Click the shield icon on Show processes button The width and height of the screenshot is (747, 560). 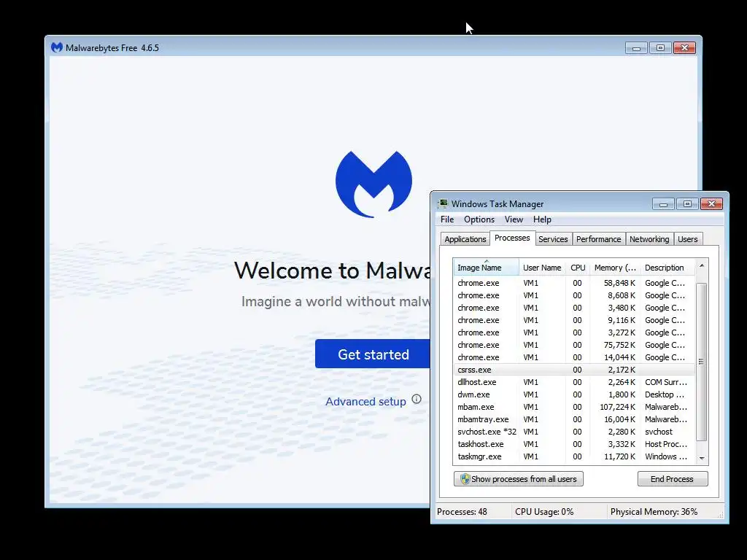(x=465, y=479)
